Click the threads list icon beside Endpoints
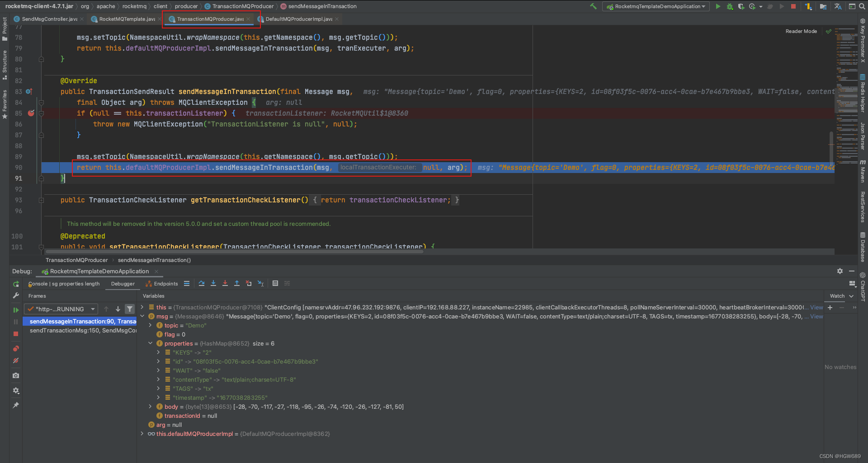 tap(187, 283)
